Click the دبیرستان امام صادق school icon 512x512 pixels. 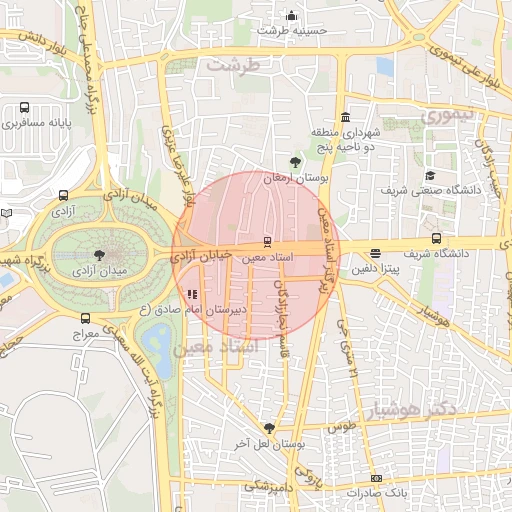click(192, 294)
